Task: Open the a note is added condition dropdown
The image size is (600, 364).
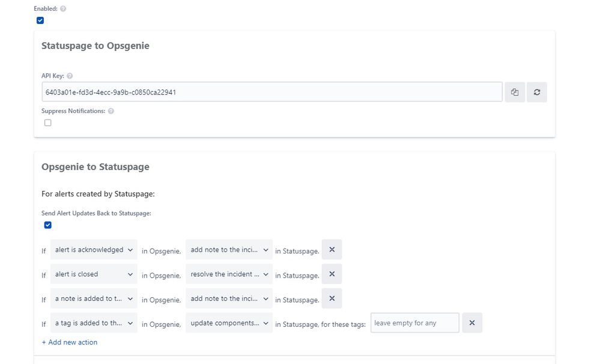Action: (94, 299)
